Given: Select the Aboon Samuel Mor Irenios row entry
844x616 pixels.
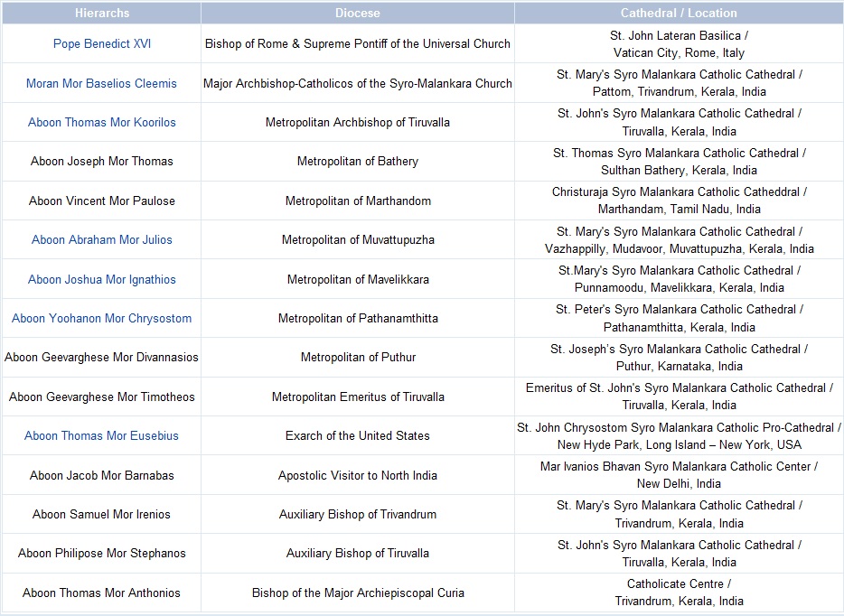Looking at the screenshot, I should (x=101, y=514).
